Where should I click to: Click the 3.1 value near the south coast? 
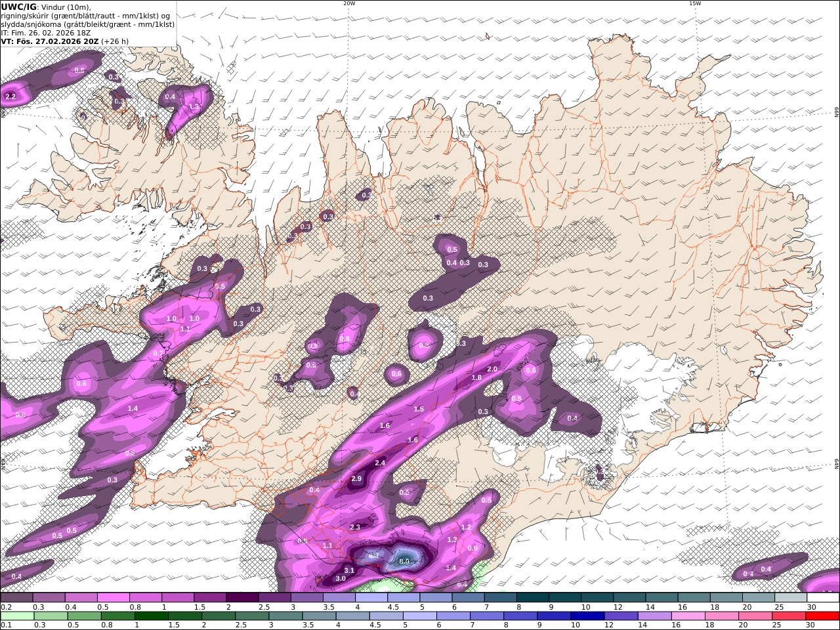pyautogui.click(x=349, y=571)
